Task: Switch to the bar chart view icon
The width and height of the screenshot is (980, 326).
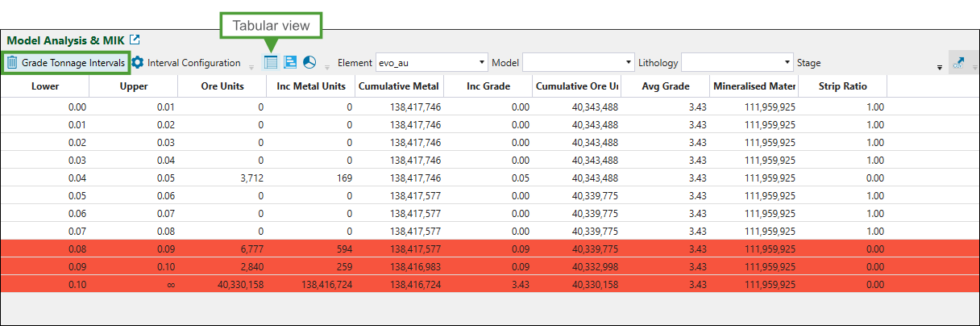Action: pos(290,62)
